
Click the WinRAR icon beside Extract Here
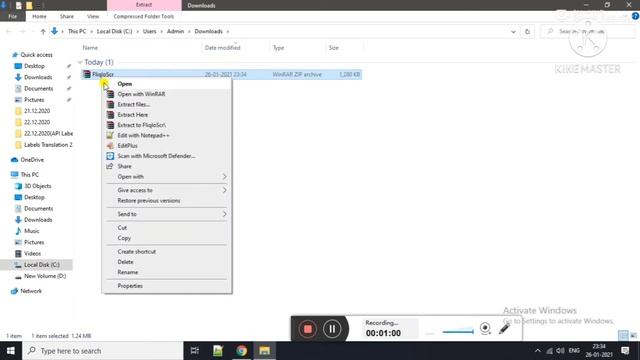point(110,115)
